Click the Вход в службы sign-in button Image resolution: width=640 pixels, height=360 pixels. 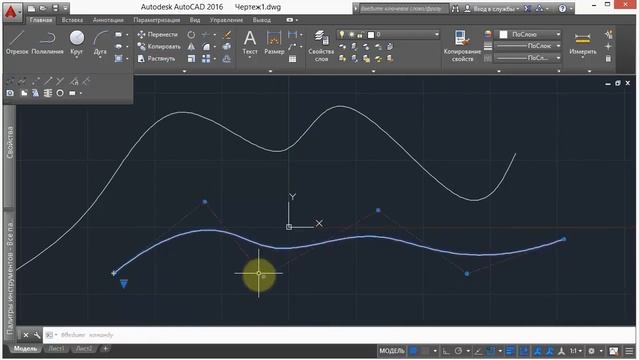click(x=492, y=9)
